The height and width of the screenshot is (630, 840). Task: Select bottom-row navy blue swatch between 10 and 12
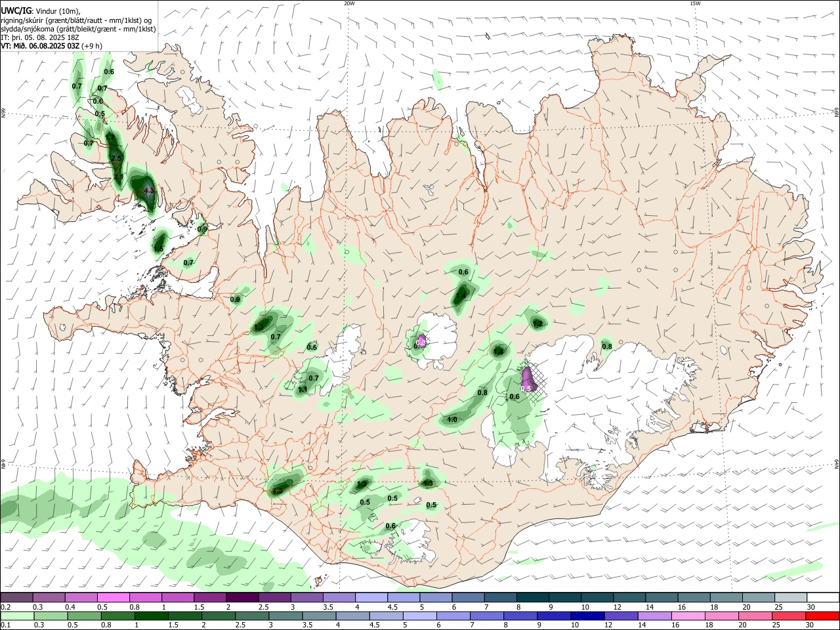pyautogui.click(x=589, y=616)
